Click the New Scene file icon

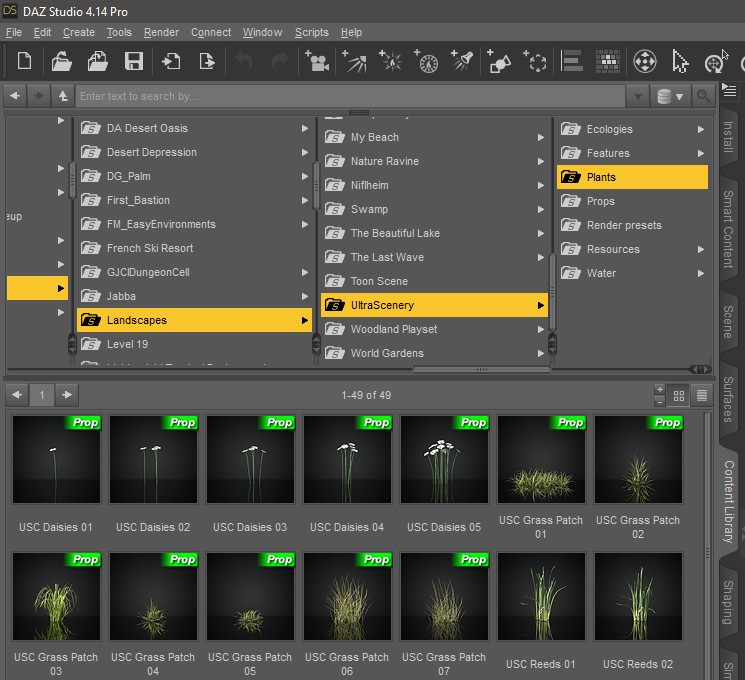(x=24, y=61)
